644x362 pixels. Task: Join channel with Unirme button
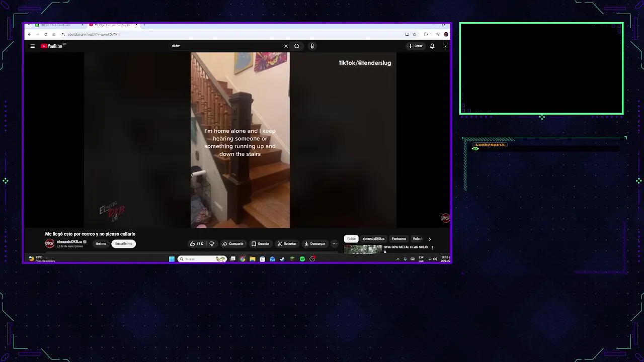(x=101, y=244)
